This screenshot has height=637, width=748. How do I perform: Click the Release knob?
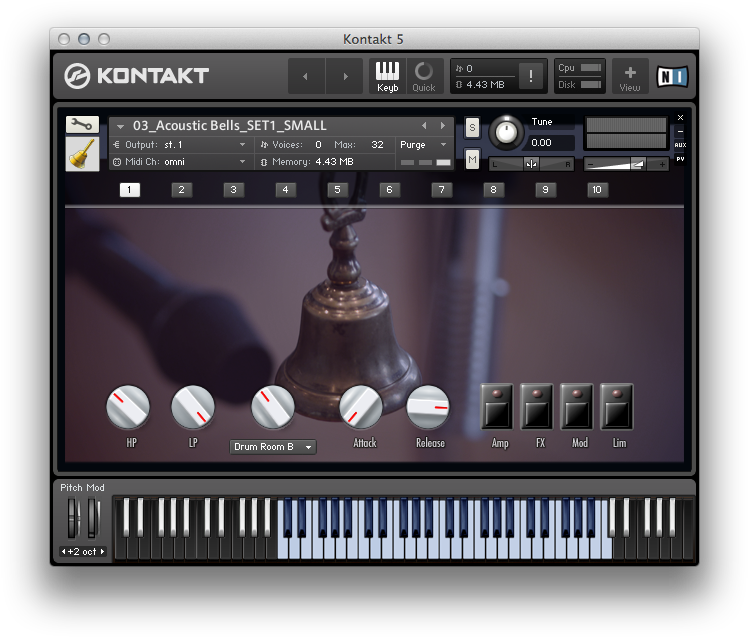(x=427, y=407)
